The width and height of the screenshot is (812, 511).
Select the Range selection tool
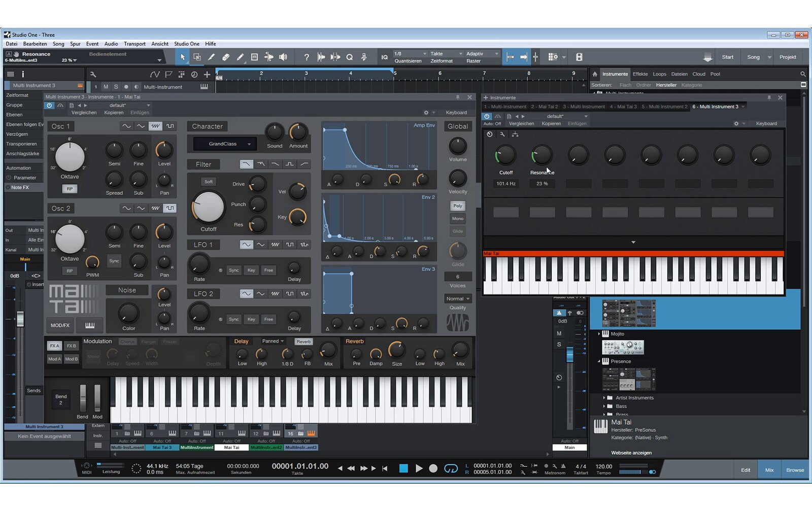[x=197, y=57]
